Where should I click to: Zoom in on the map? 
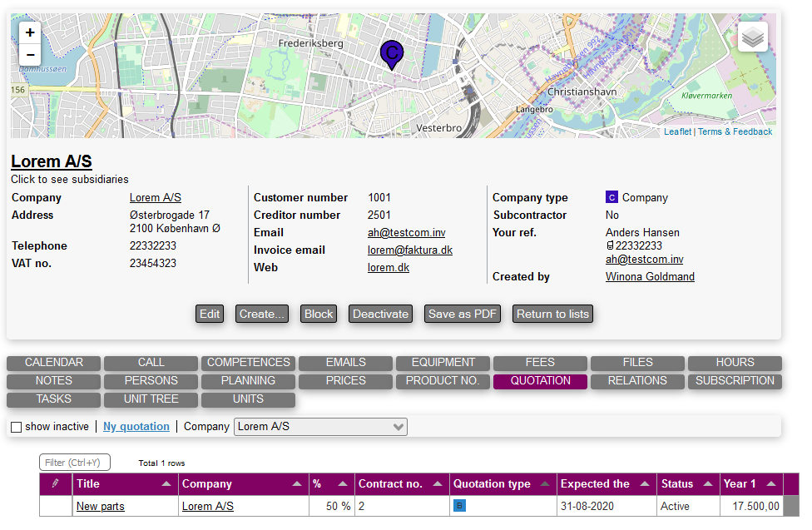pos(30,33)
